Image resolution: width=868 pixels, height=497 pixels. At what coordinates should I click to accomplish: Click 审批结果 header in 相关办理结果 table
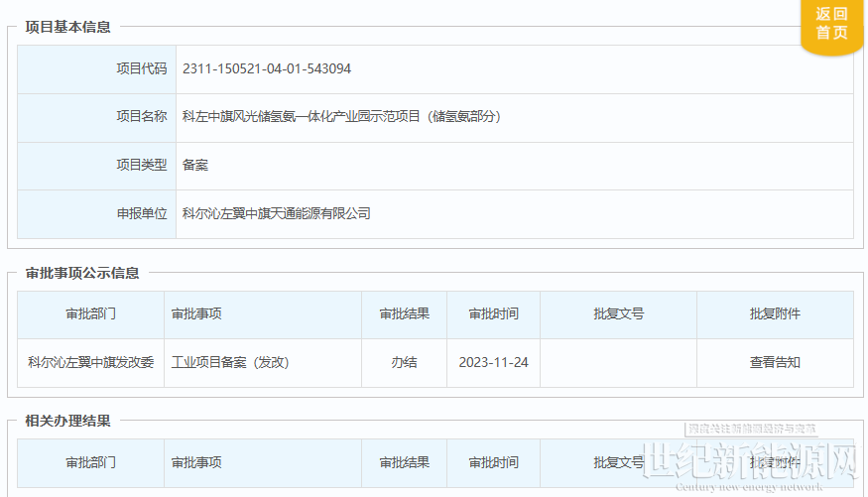404,462
